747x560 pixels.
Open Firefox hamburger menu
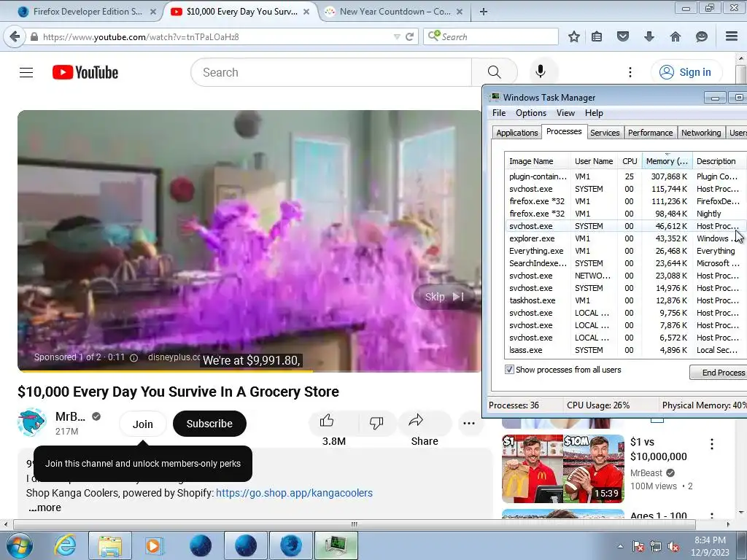tap(732, 36)
